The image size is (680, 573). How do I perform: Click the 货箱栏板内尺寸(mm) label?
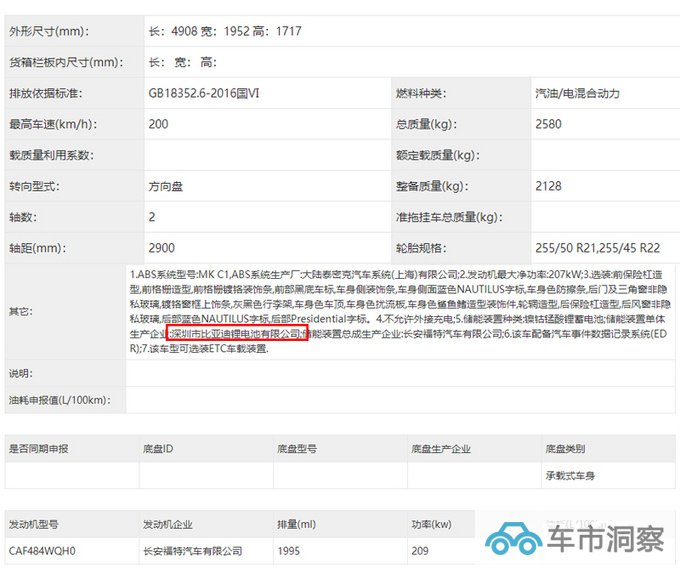[x=66, y=62]
